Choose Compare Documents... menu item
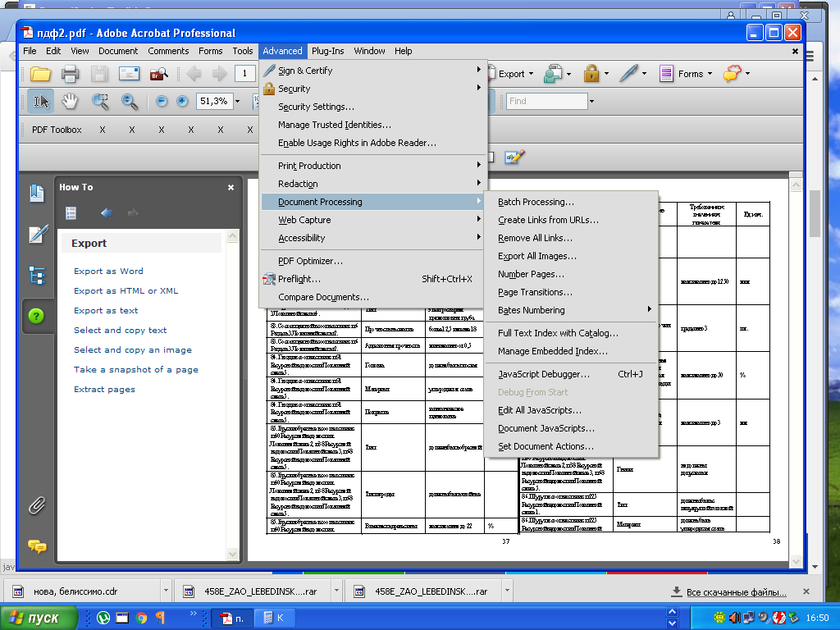 tap(373, 297)
